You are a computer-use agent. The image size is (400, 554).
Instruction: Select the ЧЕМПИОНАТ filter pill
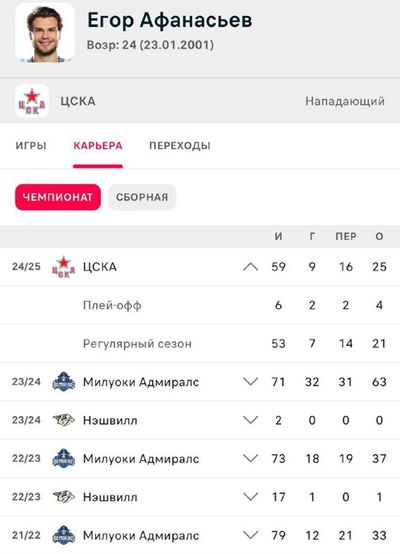tap(58, 197)
